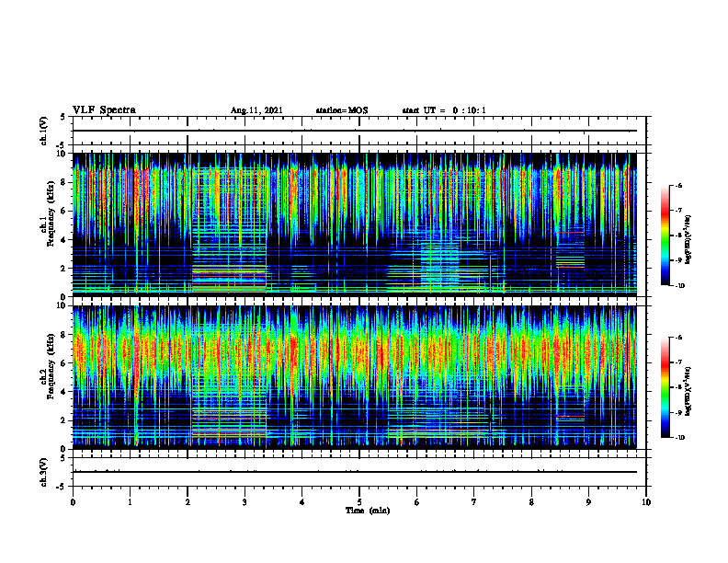Click time axis tick label '3'
The image size is (728, 563).
point(245,502)
